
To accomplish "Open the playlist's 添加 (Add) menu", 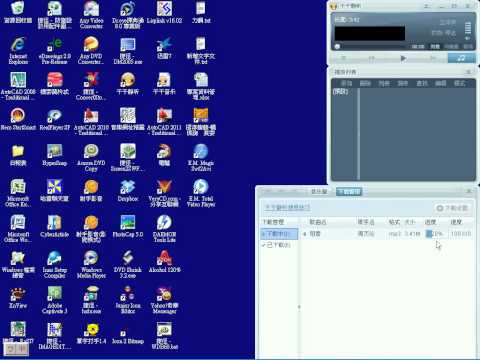I will pyautogui.click(x=347, y=83).
